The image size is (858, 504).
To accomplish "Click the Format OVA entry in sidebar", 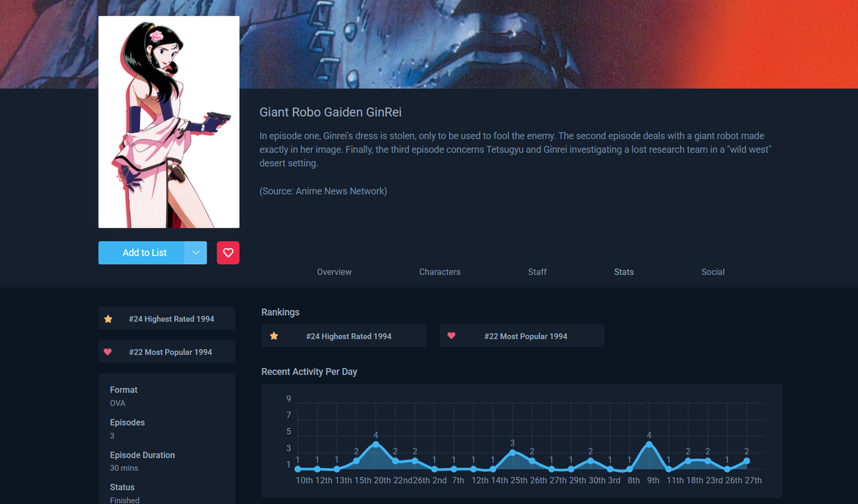I will click(124, 396).
